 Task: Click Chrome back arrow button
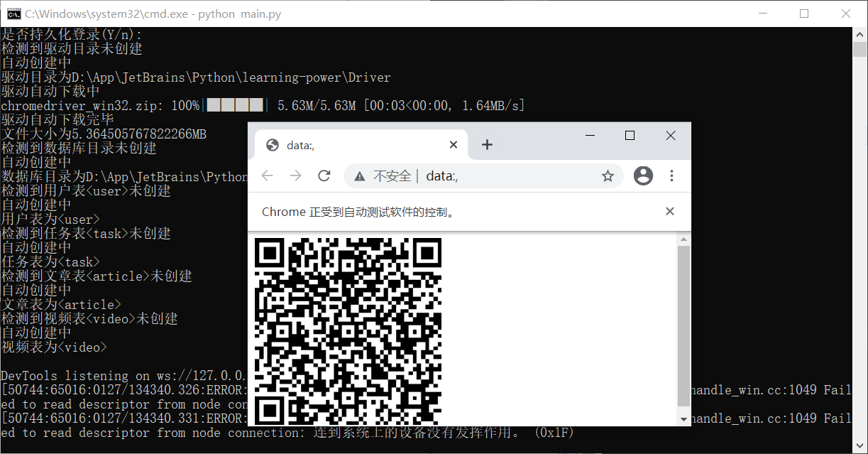coord(267,175)
